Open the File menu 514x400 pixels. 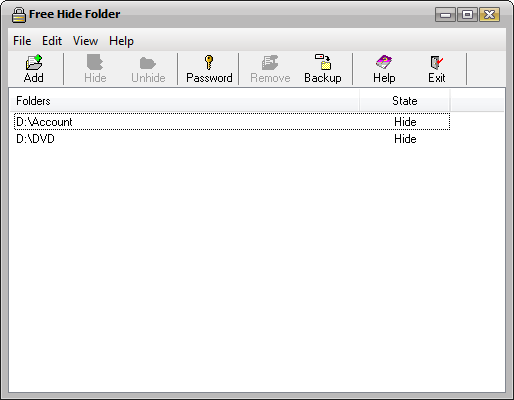click(x=22, y=41)
